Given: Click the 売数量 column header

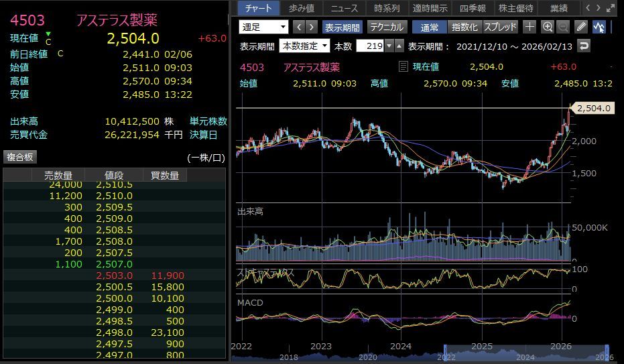Looking at the screenshot, I should (x=58, y=175).
